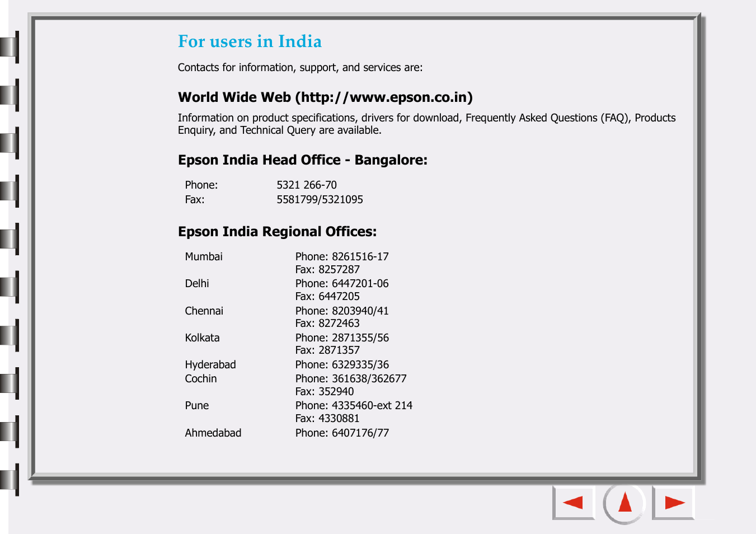
Task: Click 'World Wide Web (http://www.epson.co.in)' heading
Action: pos(325,97)
